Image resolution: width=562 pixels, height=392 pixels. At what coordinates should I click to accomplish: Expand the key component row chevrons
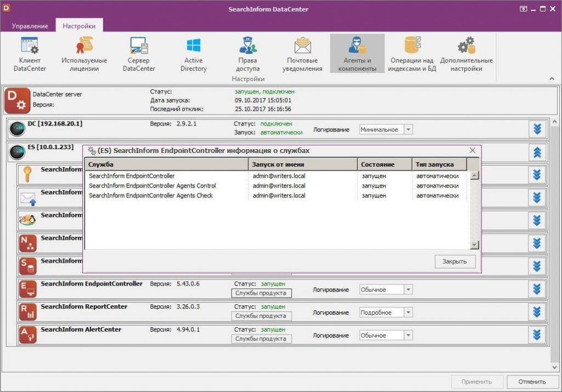point(537,175)
